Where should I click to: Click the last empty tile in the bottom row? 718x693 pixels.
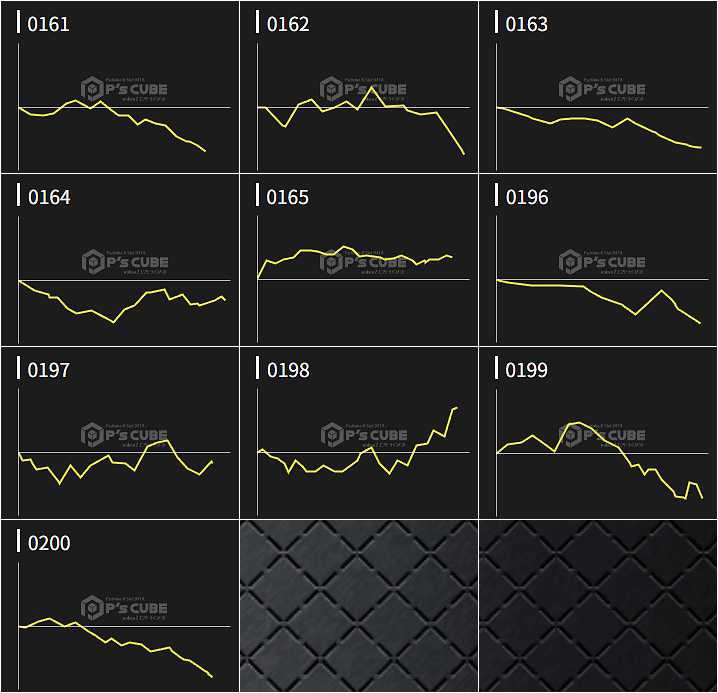point(598,606)
